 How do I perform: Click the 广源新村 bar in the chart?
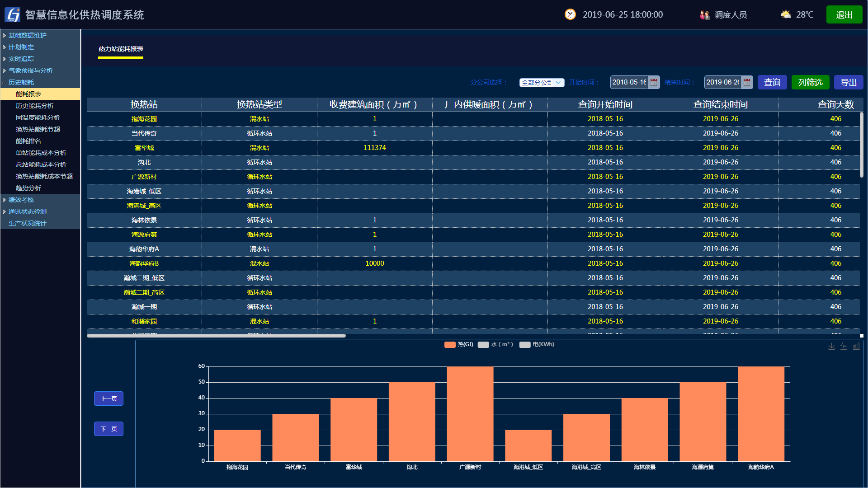pyautogui.click(x=470, y=414)
